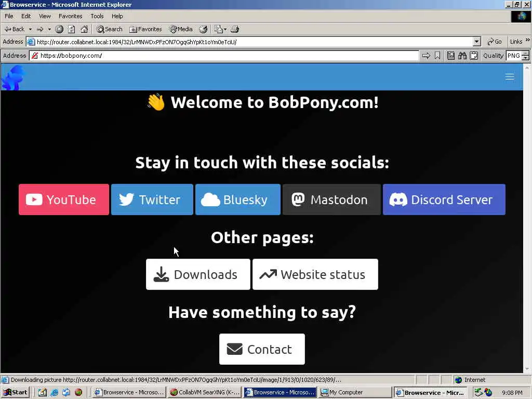
Task: Switch to the first Browservice taskbar window
Action: (129, 393)
